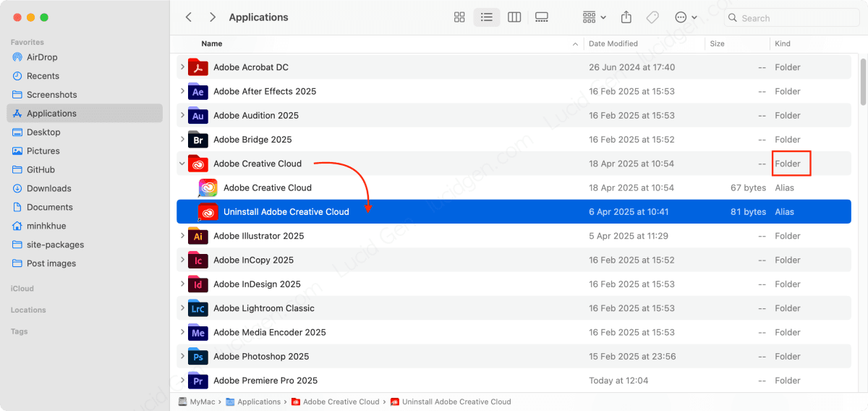
Task: Click the Photoshop Ps icon
Action: click(197, 357)
